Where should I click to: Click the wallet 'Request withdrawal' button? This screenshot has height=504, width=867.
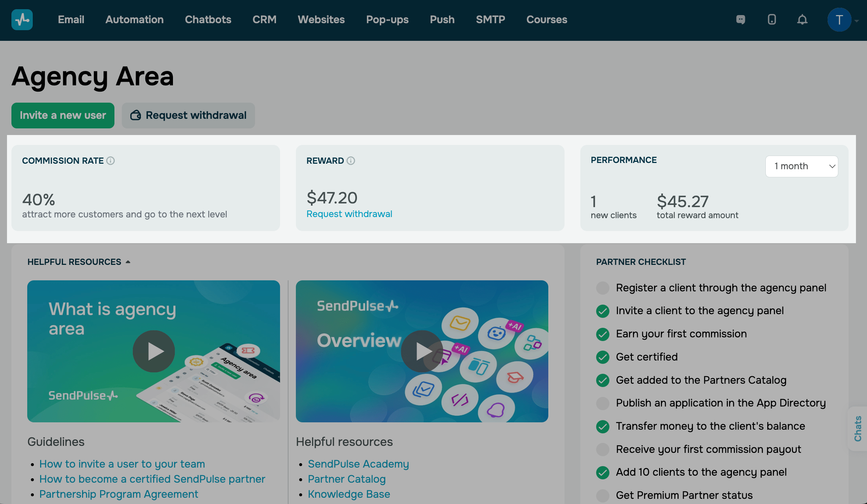coord(188,116)
